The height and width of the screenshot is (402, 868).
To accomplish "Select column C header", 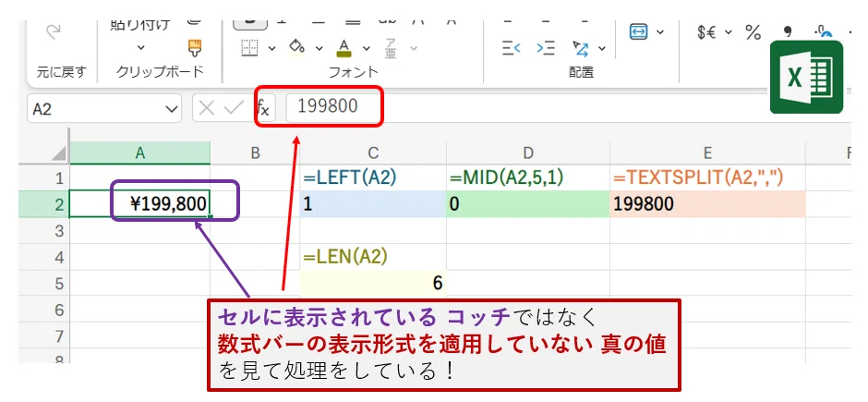I will click(x=373, y=153).
